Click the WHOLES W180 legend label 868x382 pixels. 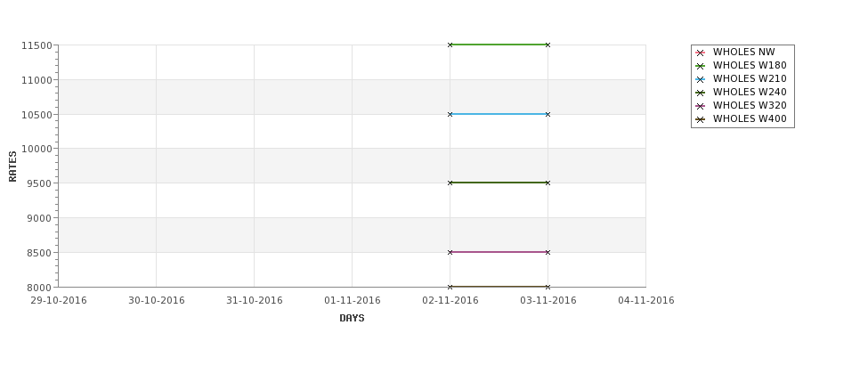[x=750, y=65]
